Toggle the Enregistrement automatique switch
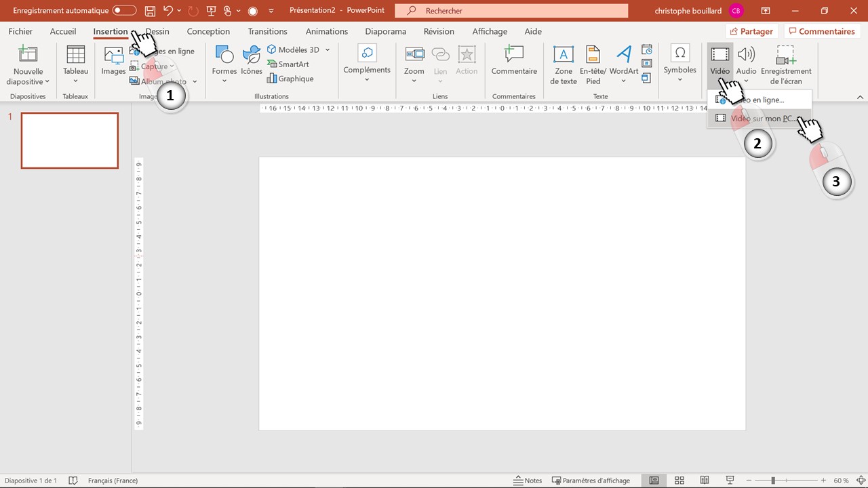 coord(124,11)
